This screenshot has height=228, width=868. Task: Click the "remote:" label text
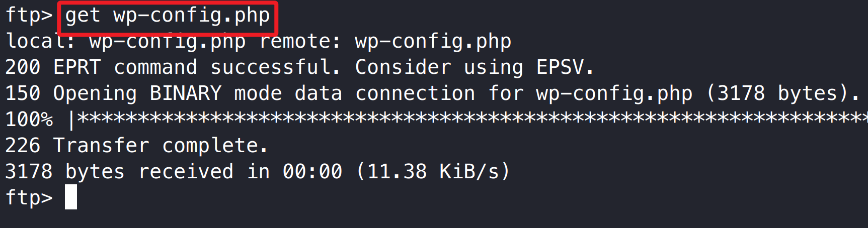[x=300, y=41]
